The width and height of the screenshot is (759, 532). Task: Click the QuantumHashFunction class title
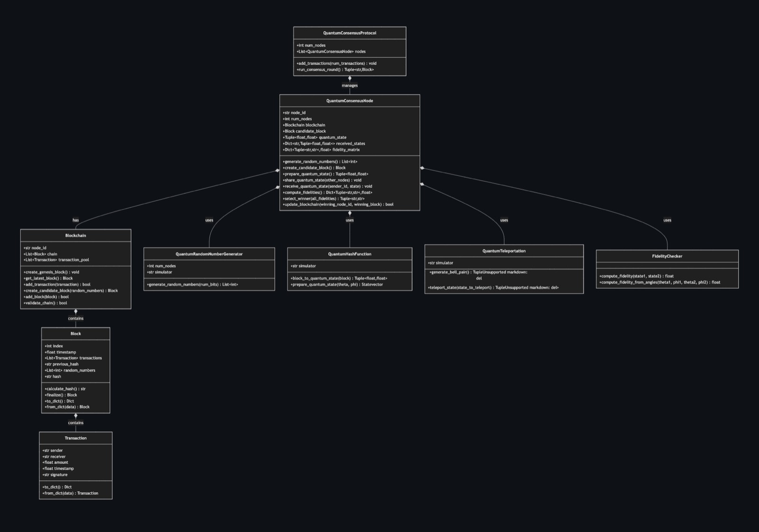(x=350, y=254)
